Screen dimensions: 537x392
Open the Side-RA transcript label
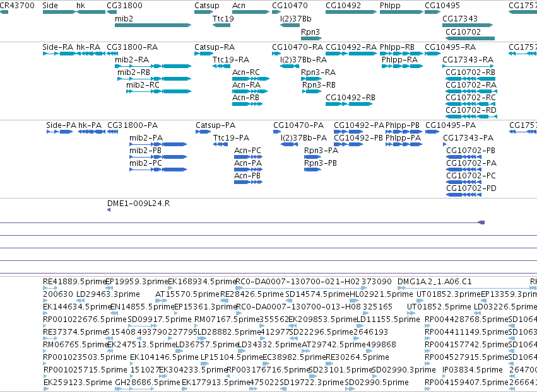57,47
